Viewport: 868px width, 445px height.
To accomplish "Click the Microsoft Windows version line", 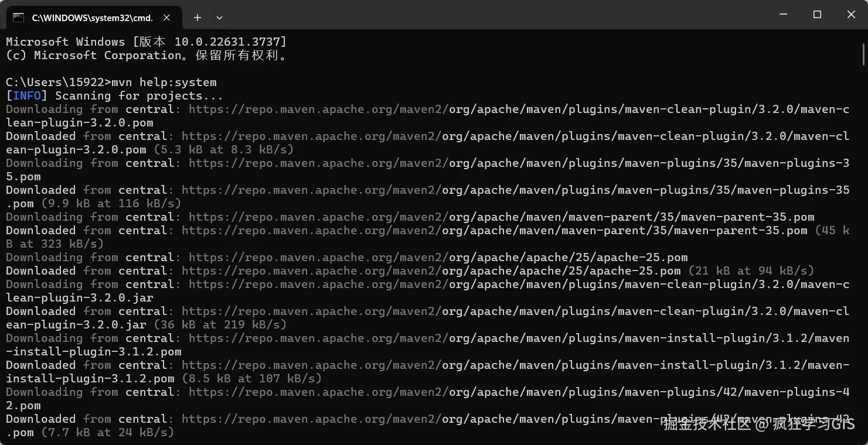I will point(146,42).
